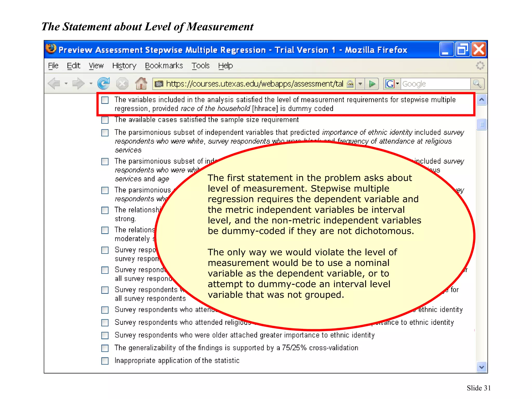
Task: Open the Edit menu
Action: [x=74, y=66]
